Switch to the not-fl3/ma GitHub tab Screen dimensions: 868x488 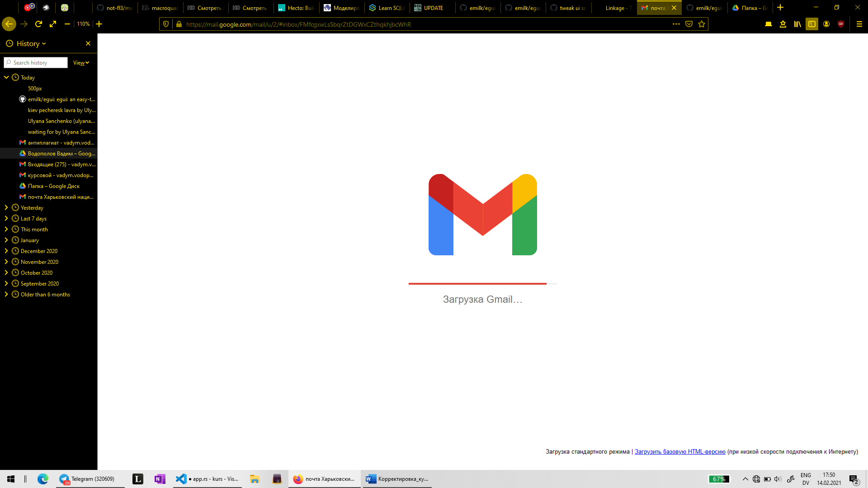pos(115,8)
